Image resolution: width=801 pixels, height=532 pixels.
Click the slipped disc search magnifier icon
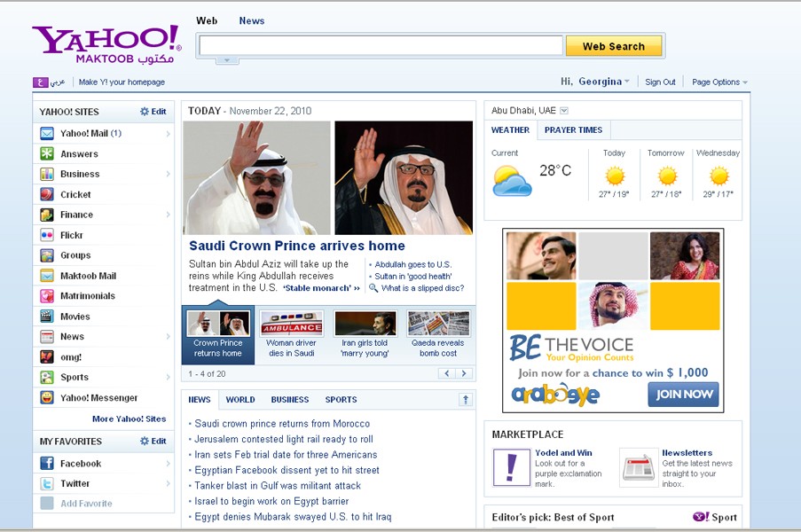tap(373, 288)
